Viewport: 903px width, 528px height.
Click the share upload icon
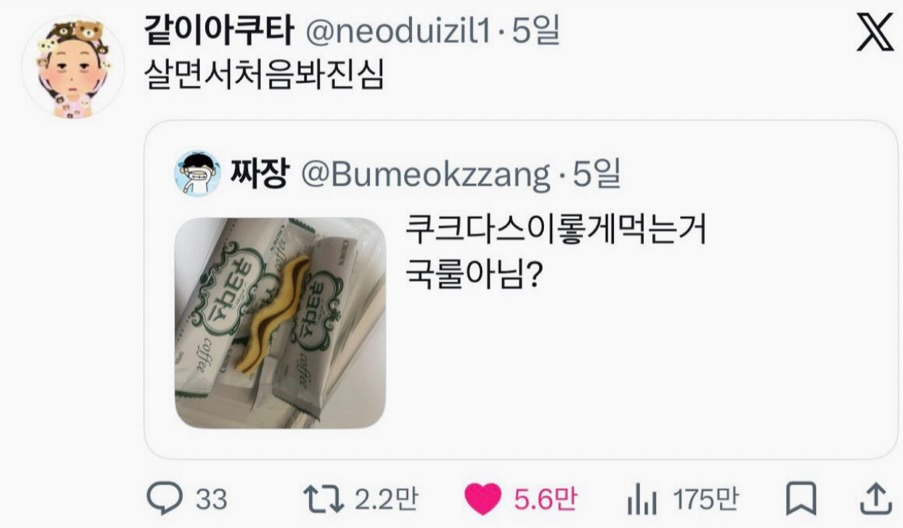[x=875, y=499]
